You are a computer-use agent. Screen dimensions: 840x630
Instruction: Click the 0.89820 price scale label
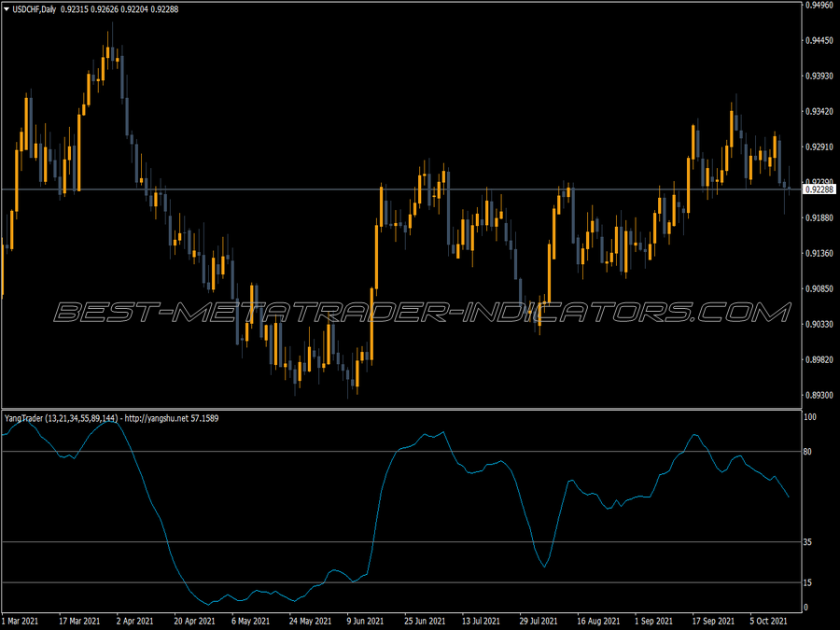(x=819, y=359)
